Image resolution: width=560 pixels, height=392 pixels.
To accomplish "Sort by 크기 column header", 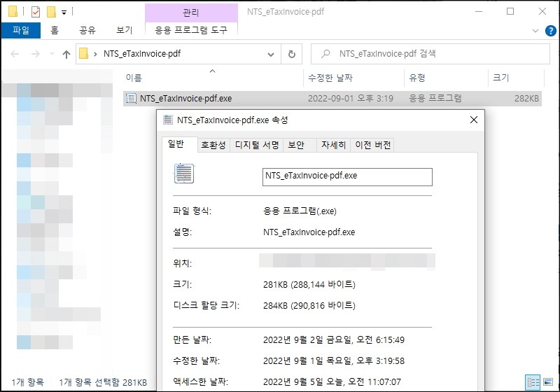I will tap(500, 78).
